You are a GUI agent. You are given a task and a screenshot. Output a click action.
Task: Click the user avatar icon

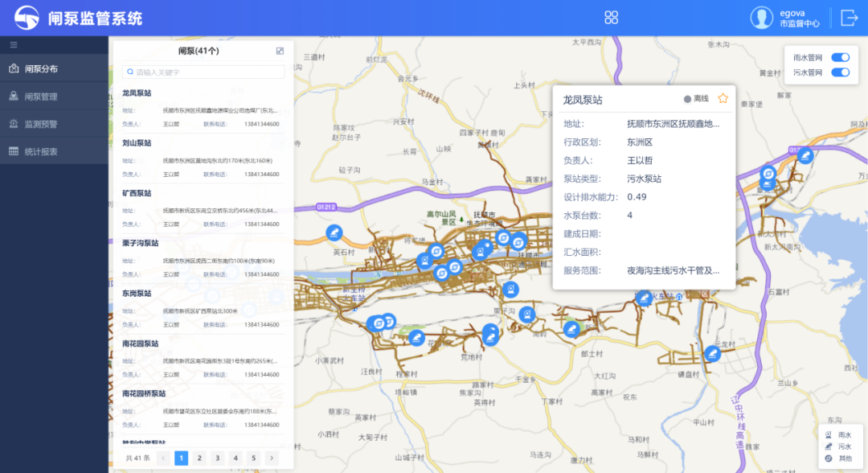point(761,18)
